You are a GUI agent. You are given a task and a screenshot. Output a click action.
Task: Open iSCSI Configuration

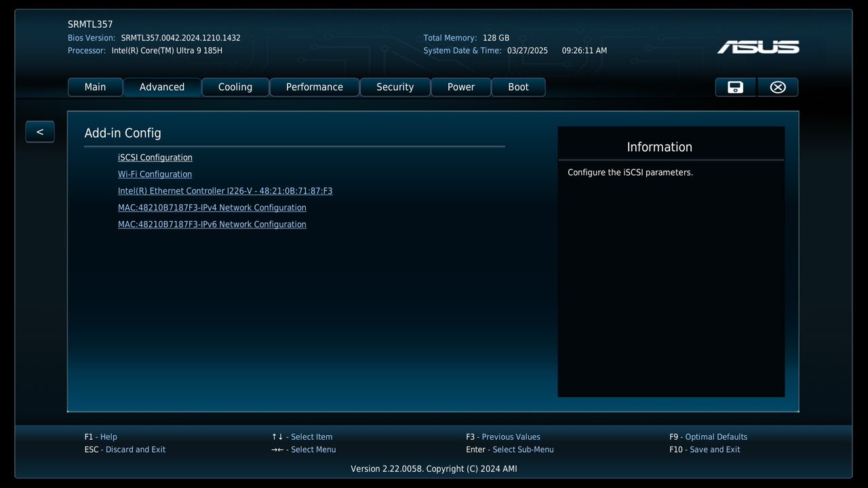pyautogui.click(x=155, y=157)
